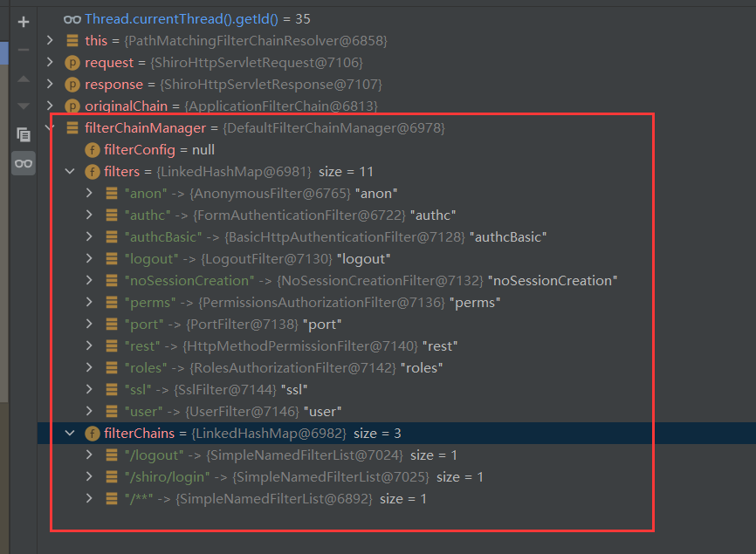756x554 pixels.
Task: Click the New Watch plus icon
Action: pyautogui.click(x=24, y=22)
